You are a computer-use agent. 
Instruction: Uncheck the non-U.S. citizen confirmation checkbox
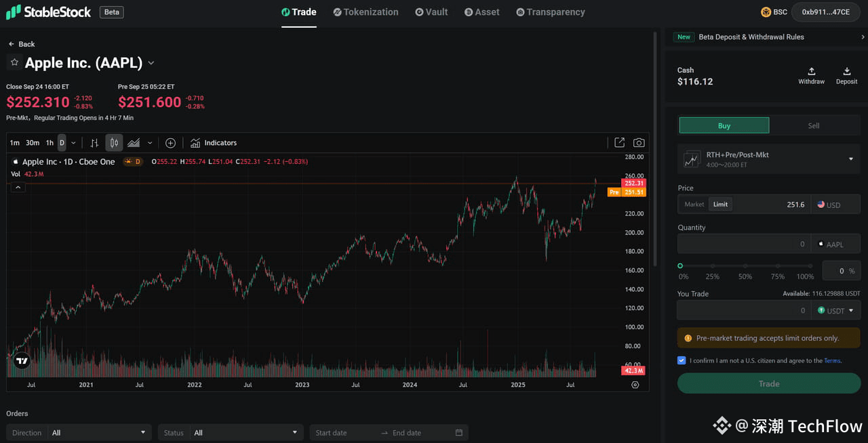(x=682, y=360)
